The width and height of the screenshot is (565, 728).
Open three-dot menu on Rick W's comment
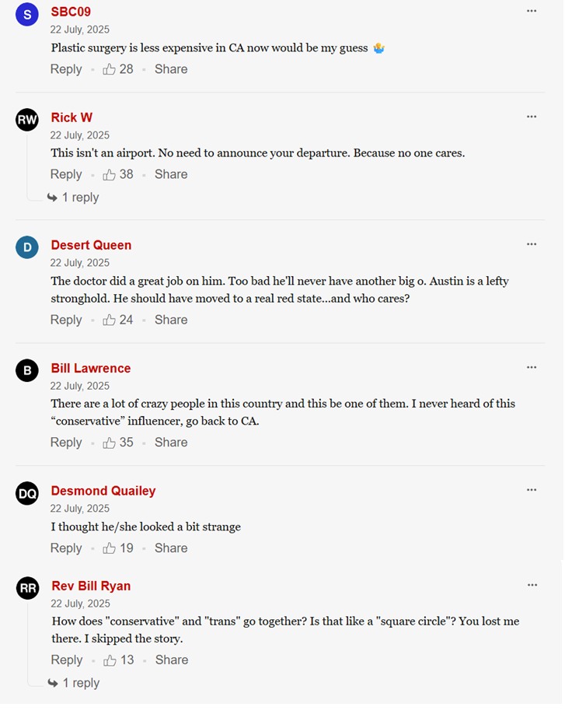532,117
